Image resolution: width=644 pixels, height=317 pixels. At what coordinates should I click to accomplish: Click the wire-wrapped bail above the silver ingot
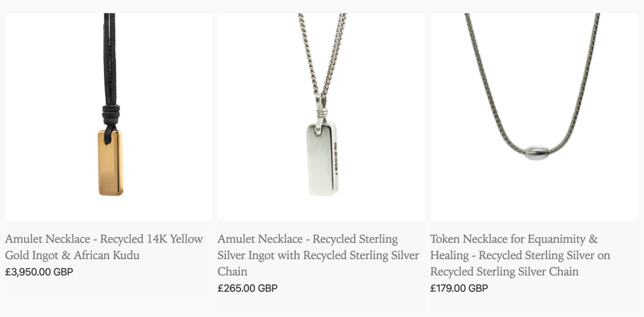(x=322, y=112)
